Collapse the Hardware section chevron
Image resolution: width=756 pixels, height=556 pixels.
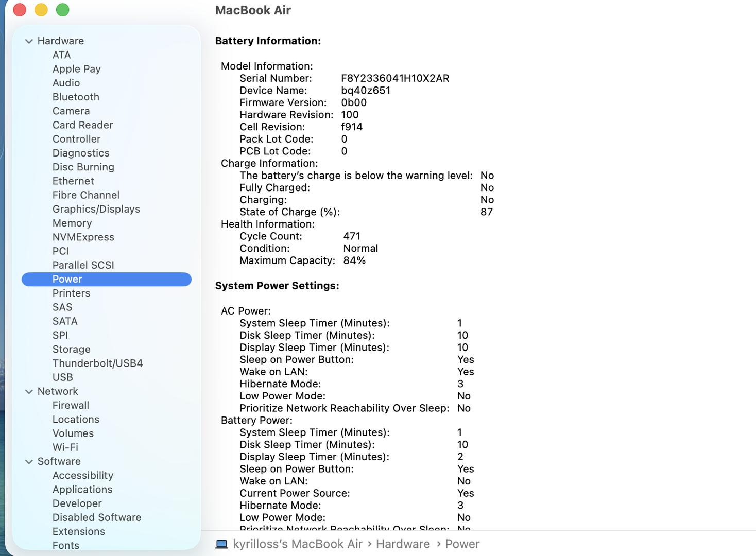29,41
